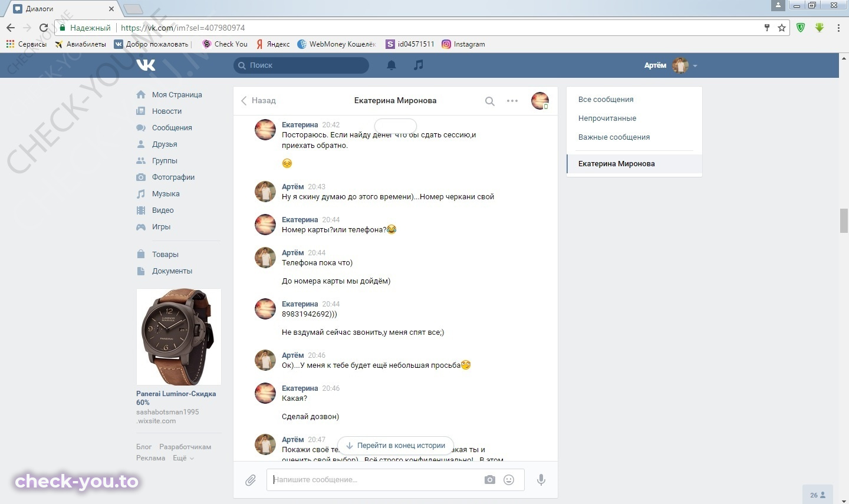The image size is (849, 504).
Task: Attach a file with the paperclip icon
Action: click(251, 480)
